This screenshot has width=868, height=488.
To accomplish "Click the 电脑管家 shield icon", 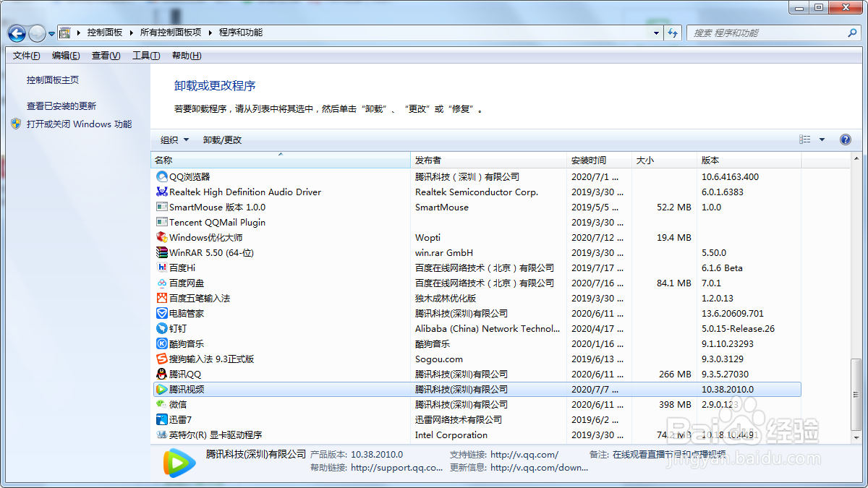I will [162, 313].
